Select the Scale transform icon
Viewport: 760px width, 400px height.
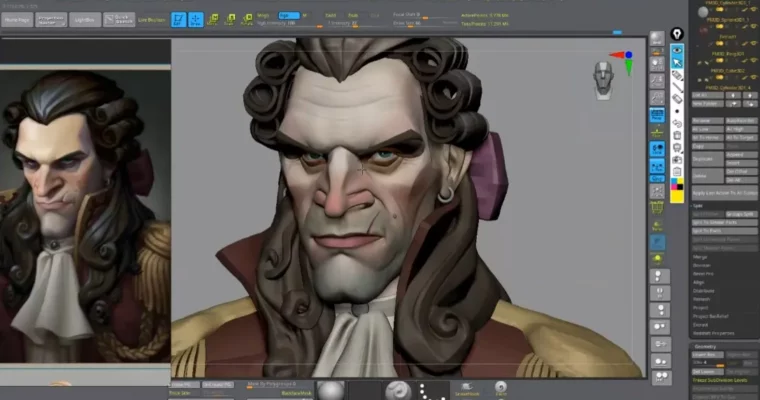[230, 20]
